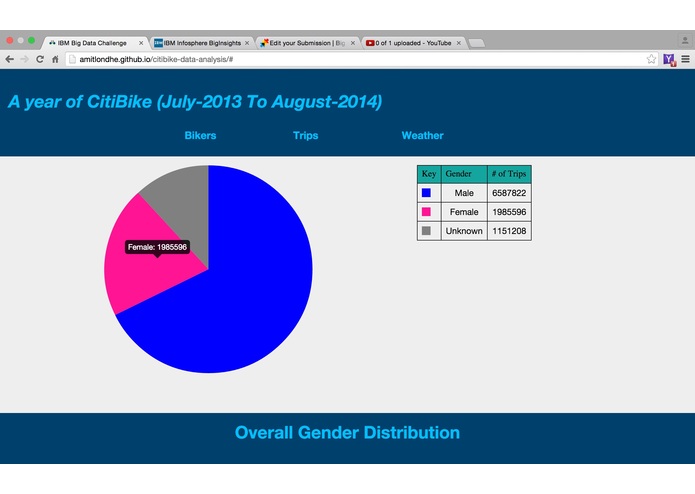Close the YouTube upload tab
This screenshot has height=494, width=695.
(x=459, y=43)
